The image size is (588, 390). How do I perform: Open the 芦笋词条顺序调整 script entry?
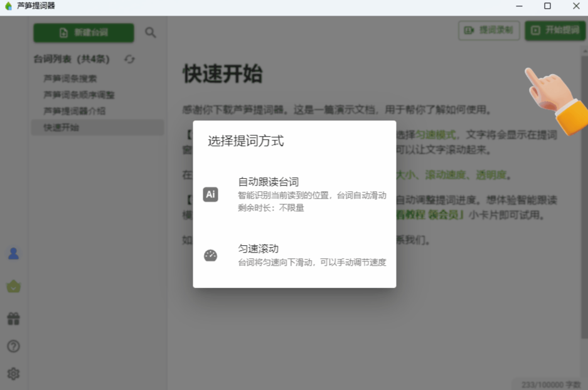point(79,95)
